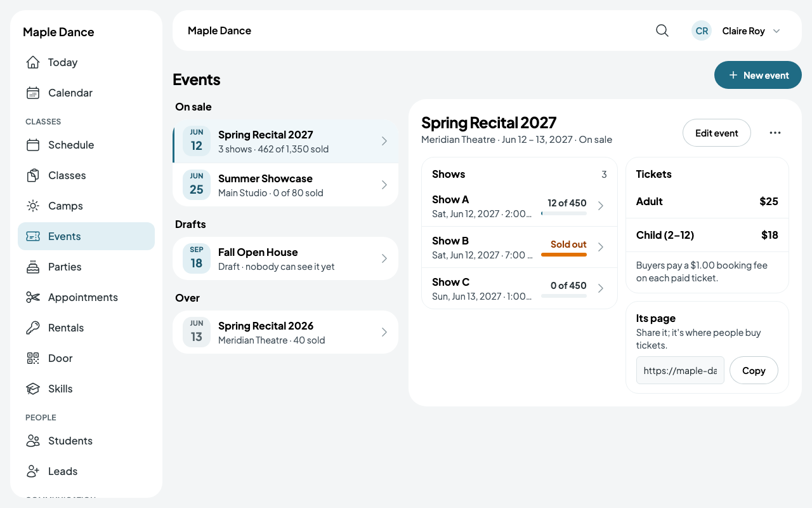The height and width of the screenshot is (508, 812).
Task: Open the Calendar menu item
Action: pyautogui.click(x=86, y=93)
